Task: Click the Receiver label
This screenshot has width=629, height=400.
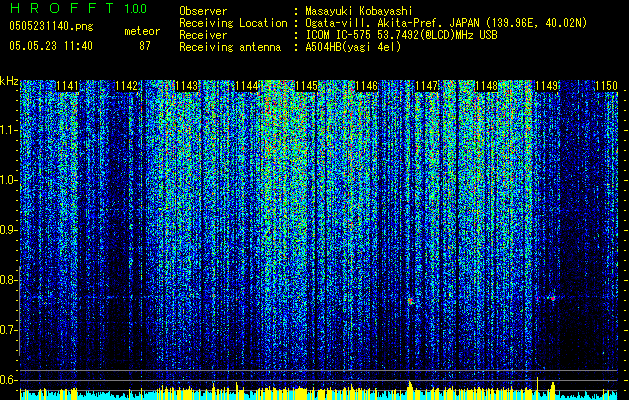Action: (x=203, y=35)
